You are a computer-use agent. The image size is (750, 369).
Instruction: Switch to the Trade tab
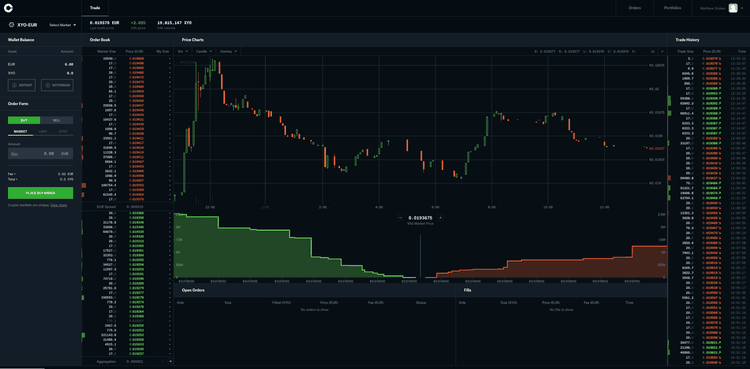pyautogui.click(x=95, y=8)
